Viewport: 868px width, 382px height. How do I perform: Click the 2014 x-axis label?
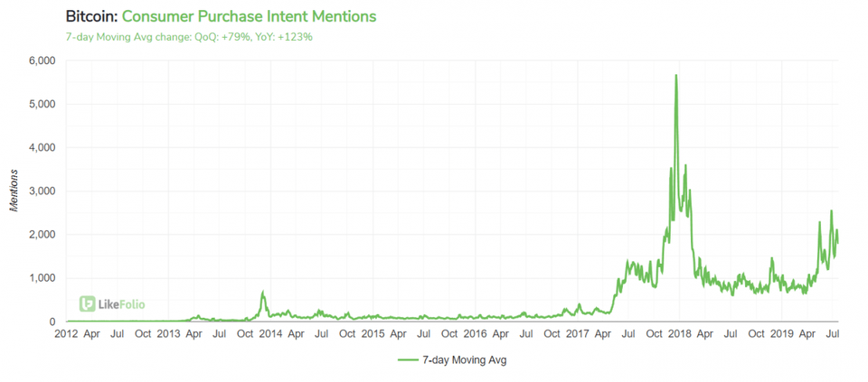tap(270, 335)
